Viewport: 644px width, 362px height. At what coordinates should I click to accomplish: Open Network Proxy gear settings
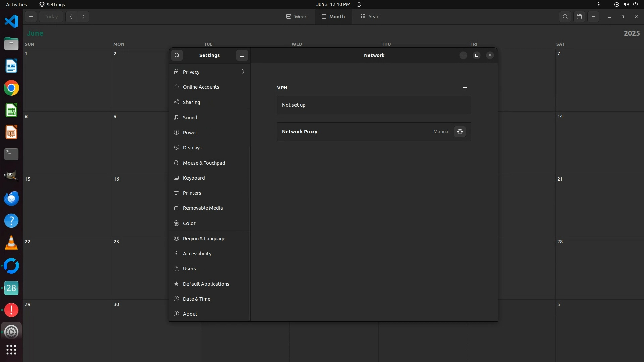coord(460,132)
